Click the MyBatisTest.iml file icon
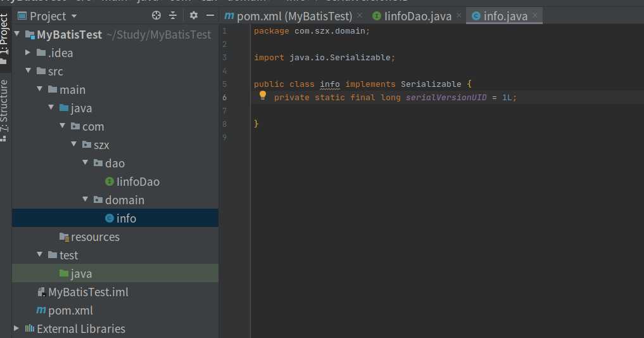This screenshot has height=338, width=644. pyautogui.click(x=41, y=292)
